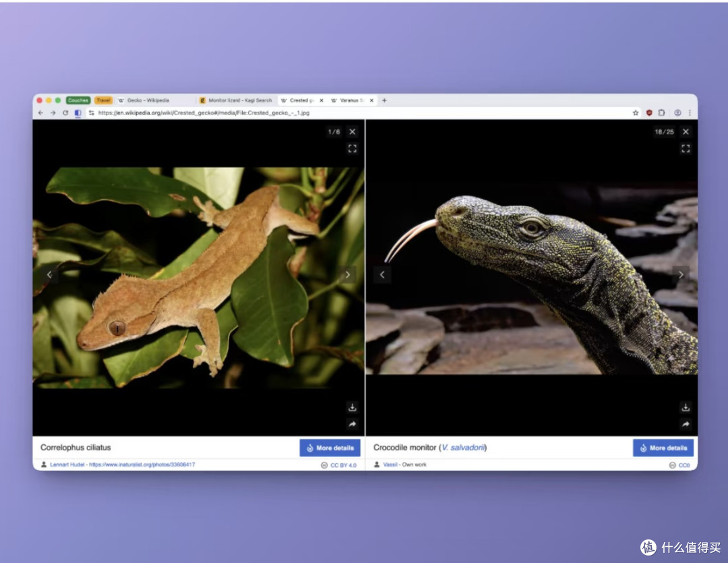
Task: Show next image in crested gecko viewer
Action: [x=348, y=275]
